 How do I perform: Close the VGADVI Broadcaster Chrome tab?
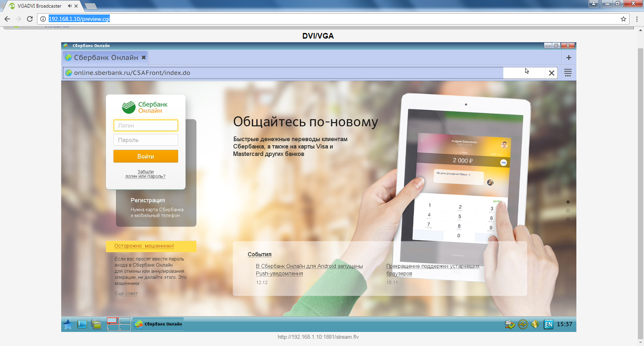tap(76, 6)
